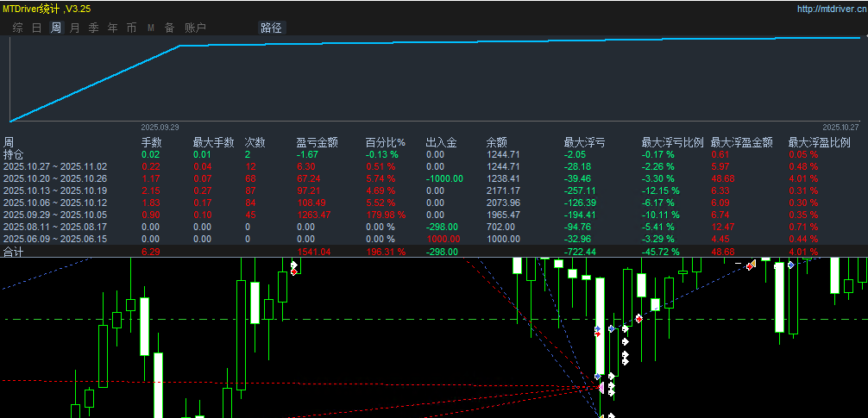Click the 最大浮盈比例 column header
Image resolution: width=868 pixels, height=418 pixels.
[x=819, y=143]
